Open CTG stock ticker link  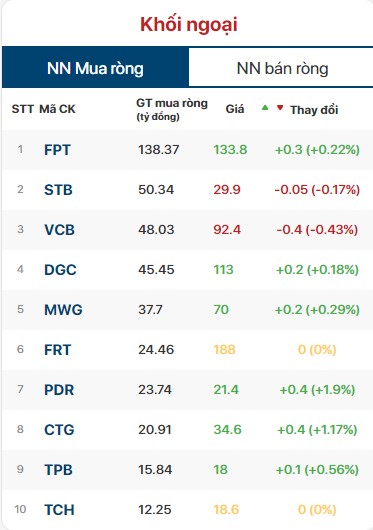pyautogui.click(x=59, y=430)
